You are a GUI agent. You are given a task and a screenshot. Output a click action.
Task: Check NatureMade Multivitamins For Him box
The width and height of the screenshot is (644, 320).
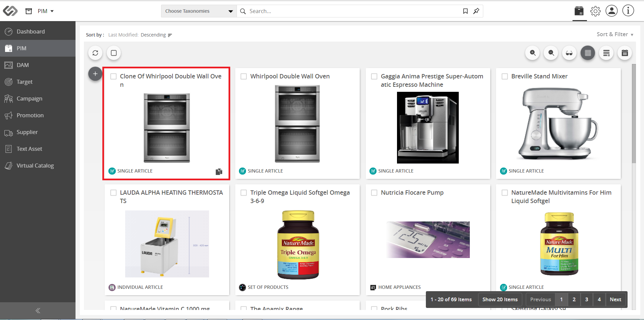pos(505,193)
